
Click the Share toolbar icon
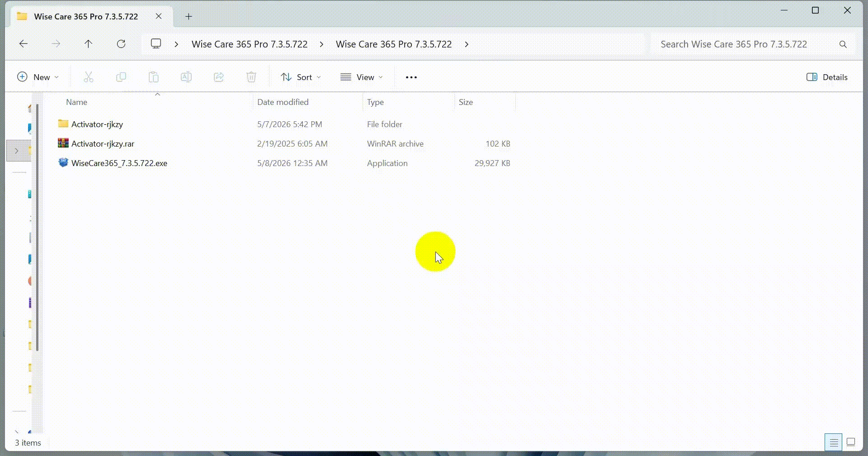pos(219,77)
